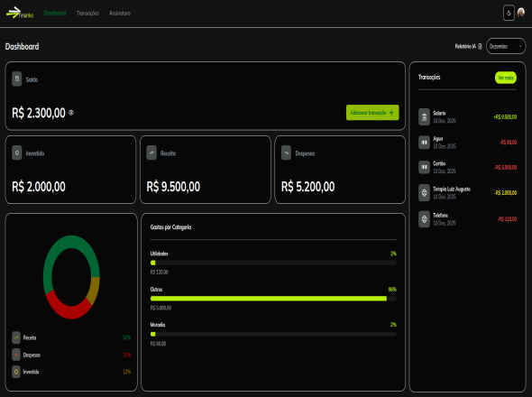
Task: Click the Receita trending-up icon
Action: (x=151, y=152)
